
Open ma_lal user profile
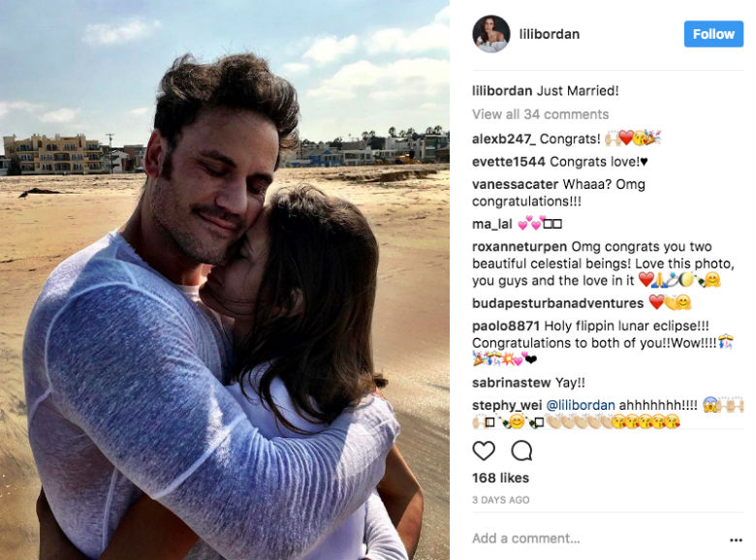491,224
